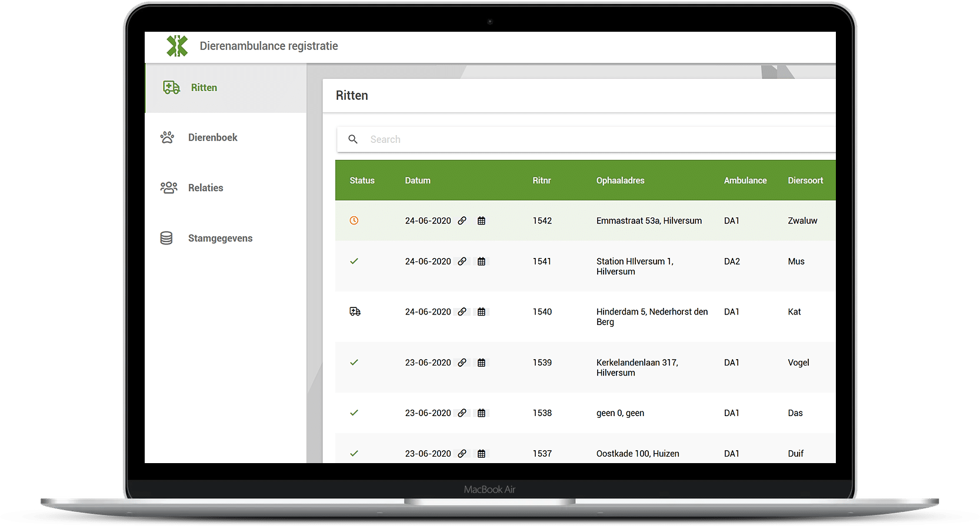The height and width of the screenshot is (526, 980).
Task: Click the checkmark status for rit 1539
Action: [x=354, y=362]
